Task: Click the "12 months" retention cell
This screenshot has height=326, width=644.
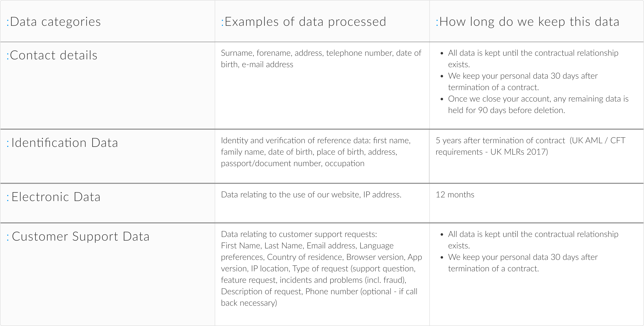Action: (x=455, y=195)
